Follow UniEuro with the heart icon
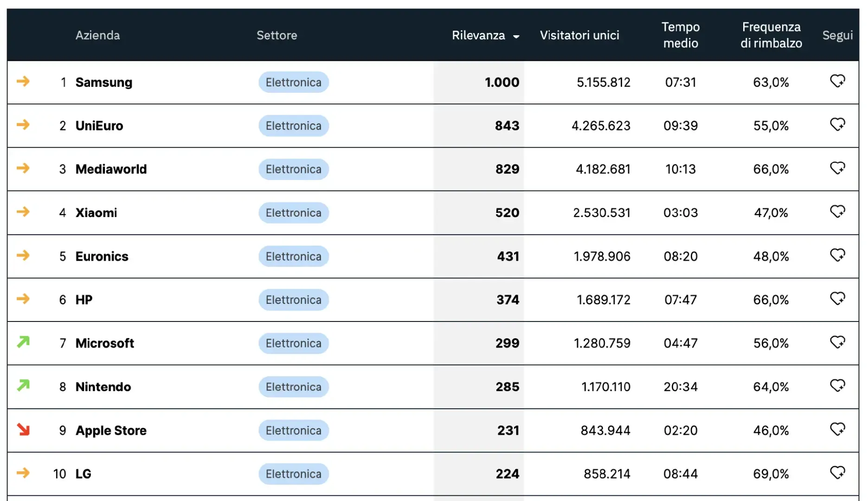 tap(837, 124)
